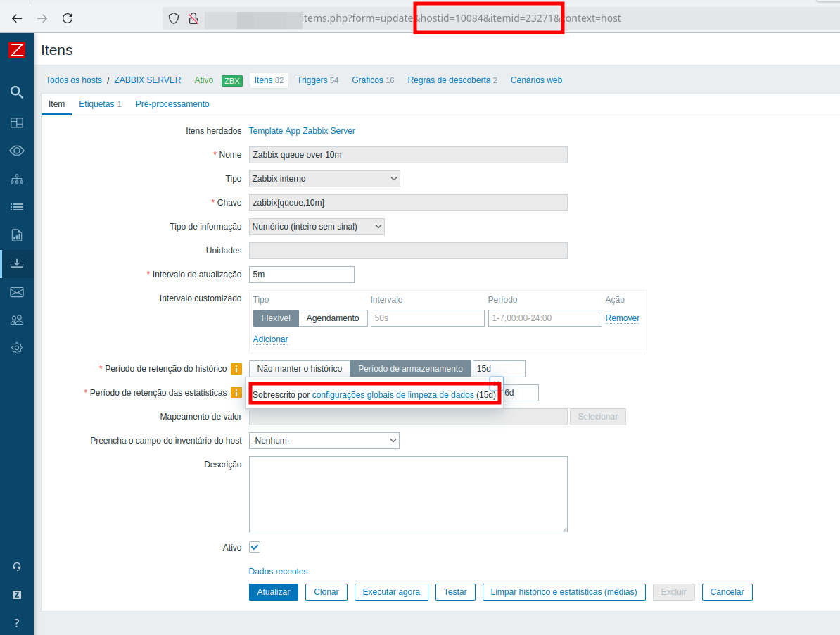
Task: Click Remover for custom interval
Action: 622,317
